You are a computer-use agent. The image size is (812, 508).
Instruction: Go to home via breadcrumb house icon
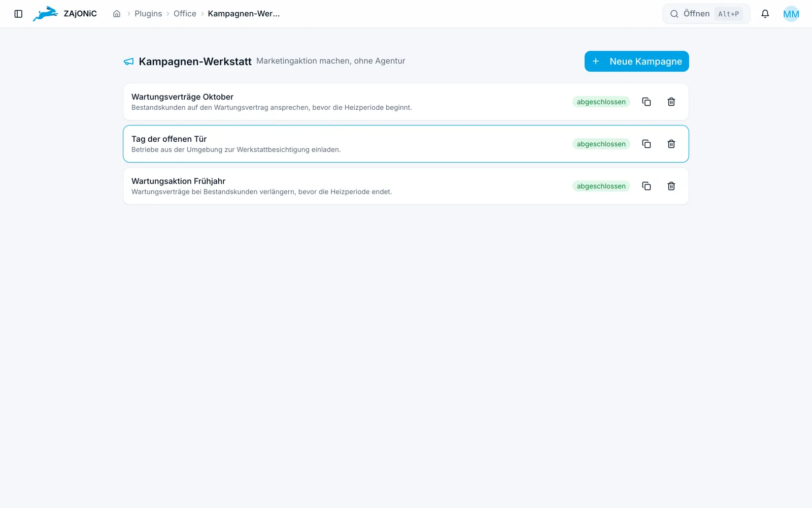pyautogui.click(x=117, y=14)
